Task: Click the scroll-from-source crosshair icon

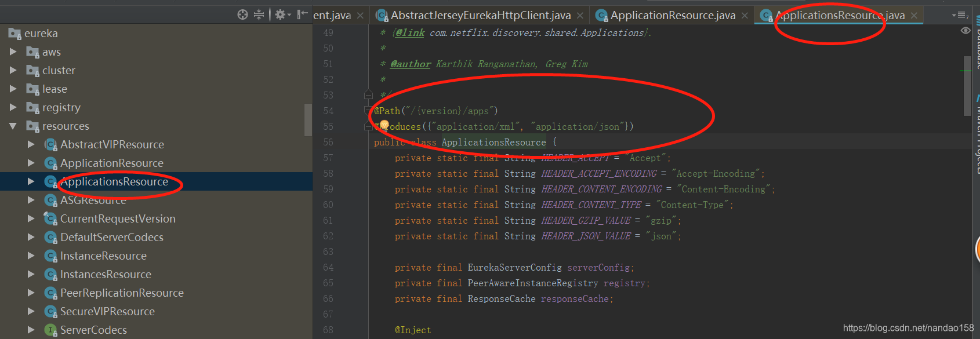Action: coord(242,14)
